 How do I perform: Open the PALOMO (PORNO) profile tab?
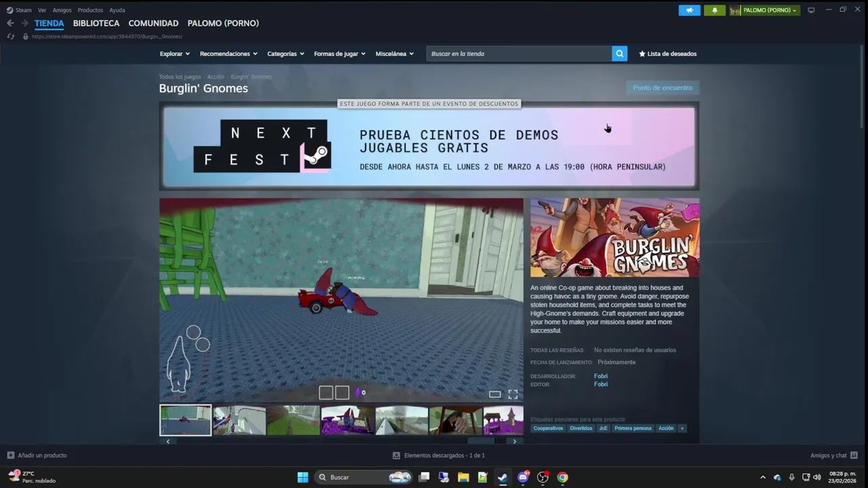(223, 23)
